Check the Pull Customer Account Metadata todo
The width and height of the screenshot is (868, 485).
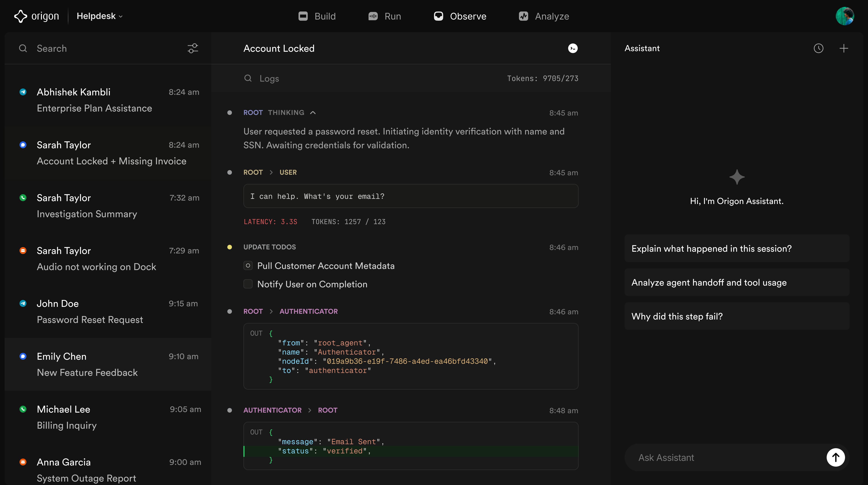248,265
